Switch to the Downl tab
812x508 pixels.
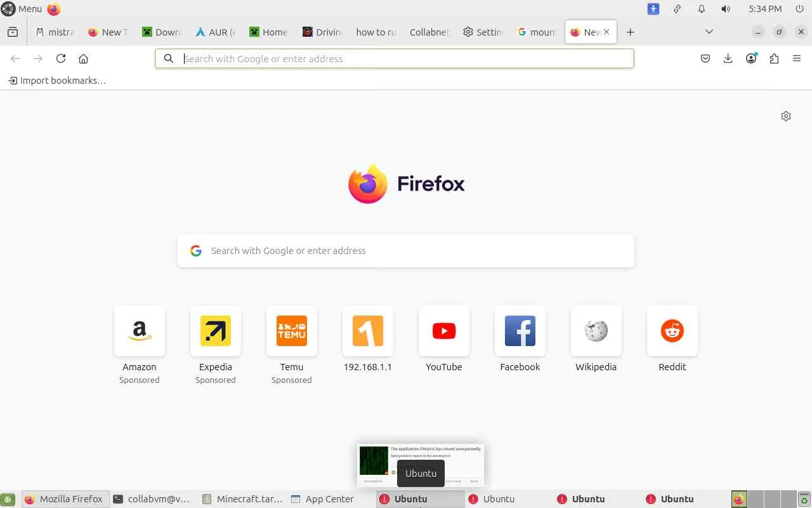click(x=162, y=32)
